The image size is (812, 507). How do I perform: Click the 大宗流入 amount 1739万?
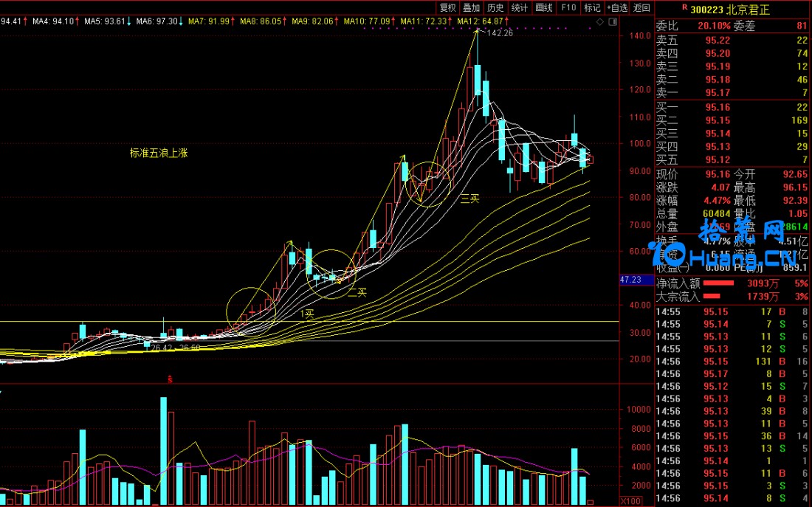[x=763, y=297]
